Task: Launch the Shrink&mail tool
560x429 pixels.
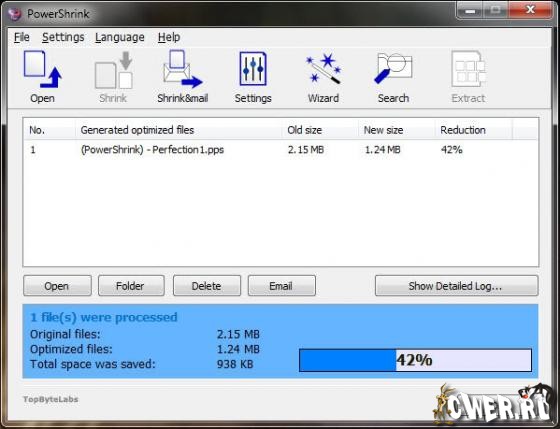Action: (182, 69)
